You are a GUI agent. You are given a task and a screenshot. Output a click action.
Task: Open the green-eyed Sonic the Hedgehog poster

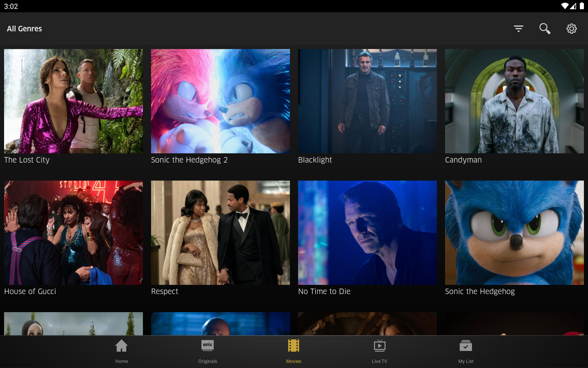pos(514,233)
